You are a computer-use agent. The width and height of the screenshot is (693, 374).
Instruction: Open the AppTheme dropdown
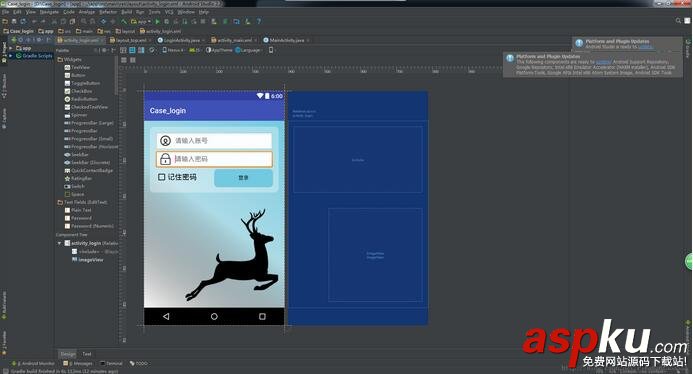point(219,50)
